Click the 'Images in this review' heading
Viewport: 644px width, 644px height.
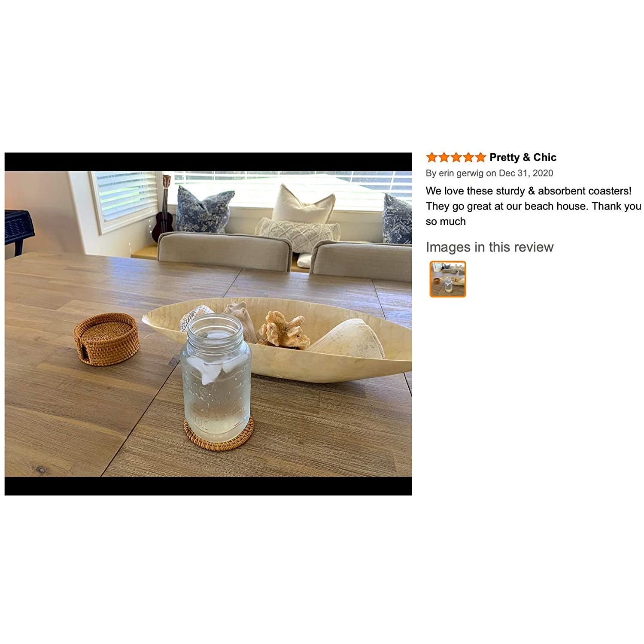489,247
